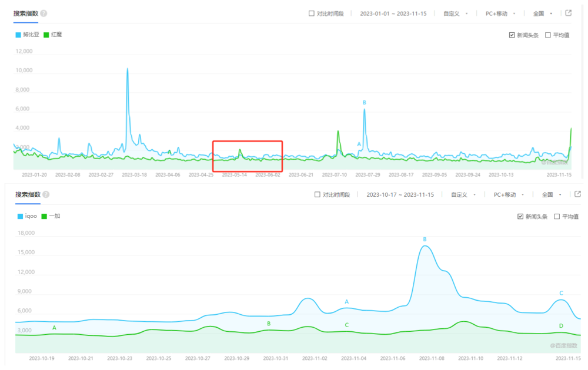The width and height of the screenshot is (588, 370).
Task: Click x-axis date 2023-01-20
Action: (34, 175)
